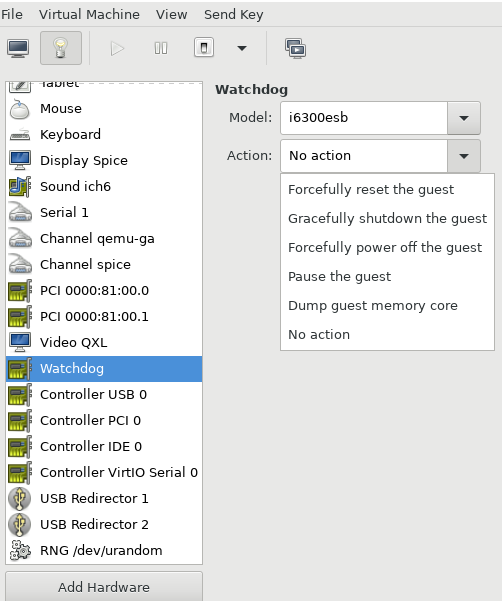Open the shutdown options dropdown arrow

pos(242,48)
